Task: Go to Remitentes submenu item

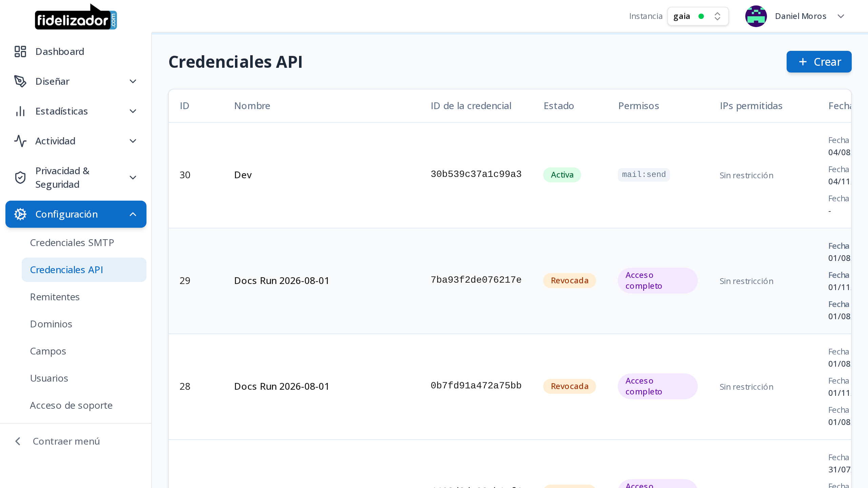Action: [84, 297]
